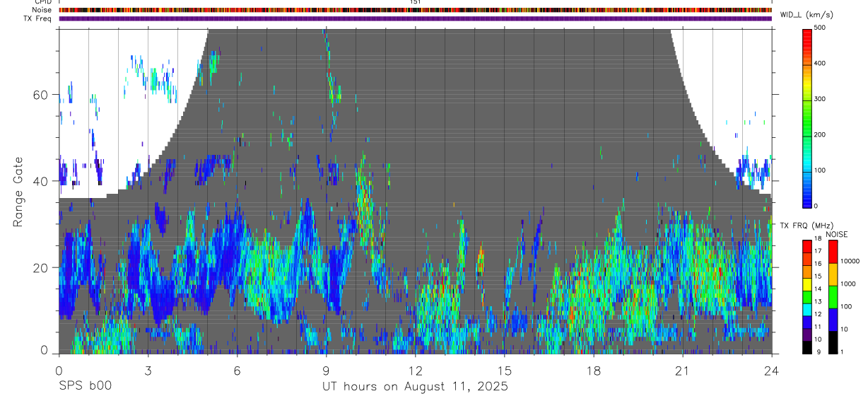Click the 'NOISE' legend title
This screenshot has width=868, height=401.
(x=836, y=234)
